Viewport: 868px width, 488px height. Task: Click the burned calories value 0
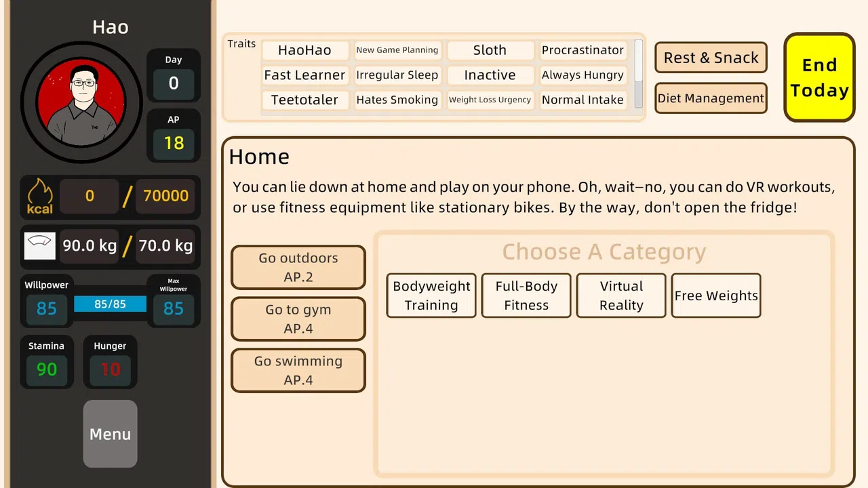coord(90,196)
